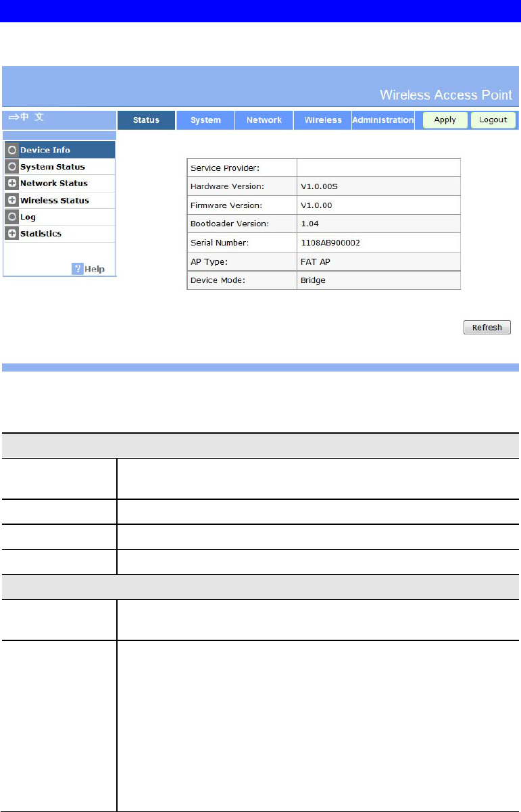Select System Status menu entry
Viewport: 521px width, 812px height.
pos(59,167)
